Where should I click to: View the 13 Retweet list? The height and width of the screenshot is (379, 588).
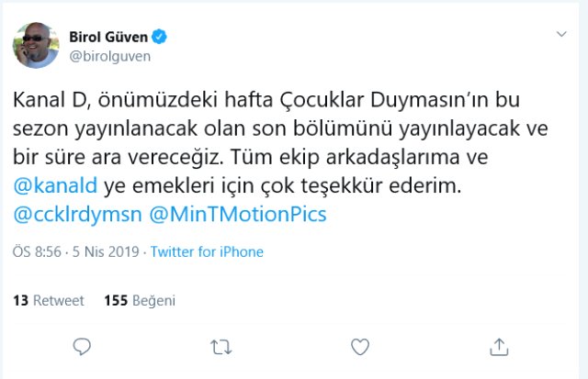(49, 300)
